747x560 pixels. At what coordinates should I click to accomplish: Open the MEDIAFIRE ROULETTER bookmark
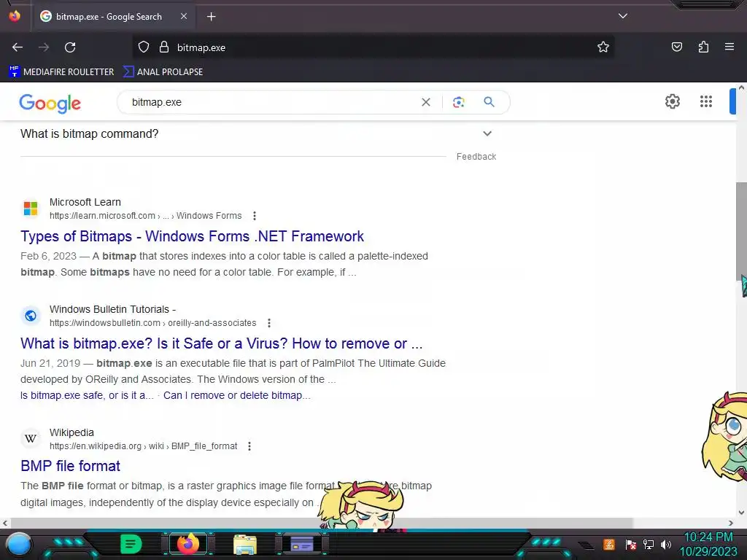(61, 72)
